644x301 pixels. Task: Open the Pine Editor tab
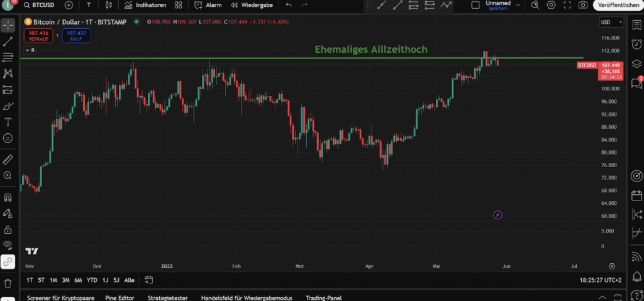(119, 298)
